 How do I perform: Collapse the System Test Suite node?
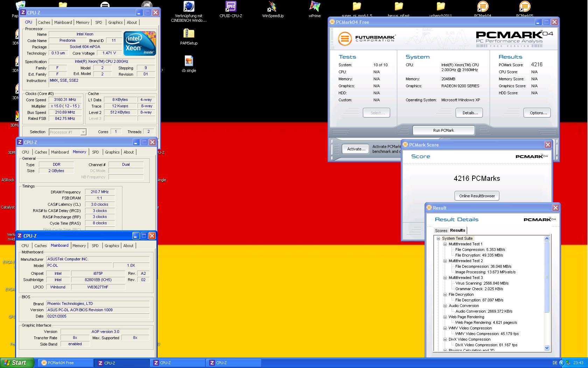pyautogui.click(x=438, y=238)
